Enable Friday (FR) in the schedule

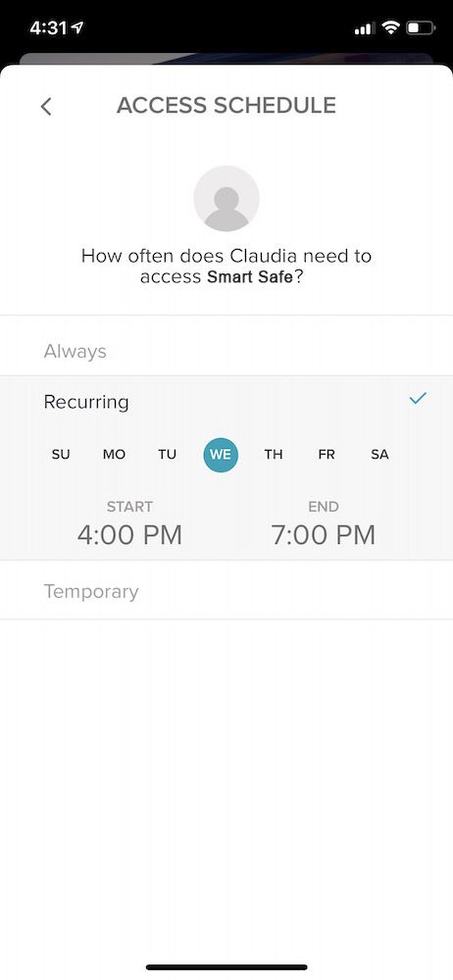click(327, 455)
